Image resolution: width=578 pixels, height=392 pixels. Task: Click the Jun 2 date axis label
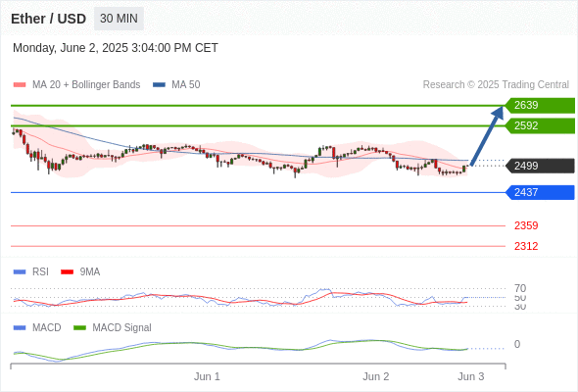click(375, 376)
